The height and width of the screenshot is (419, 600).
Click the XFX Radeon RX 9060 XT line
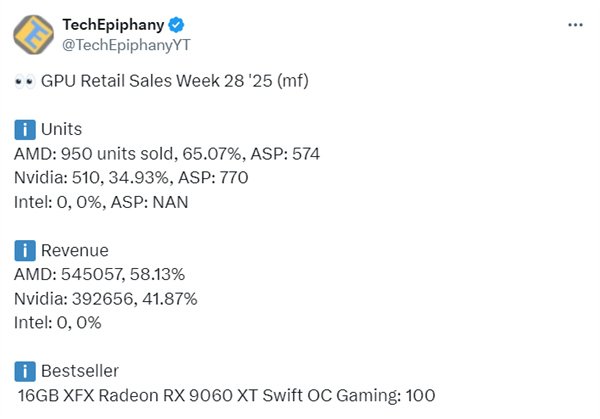click(x=226, y=395)
